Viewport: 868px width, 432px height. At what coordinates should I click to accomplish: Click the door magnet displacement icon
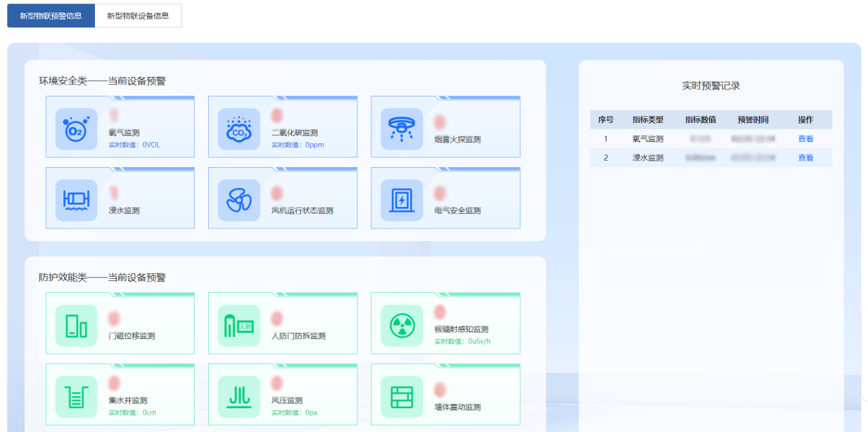76,325
